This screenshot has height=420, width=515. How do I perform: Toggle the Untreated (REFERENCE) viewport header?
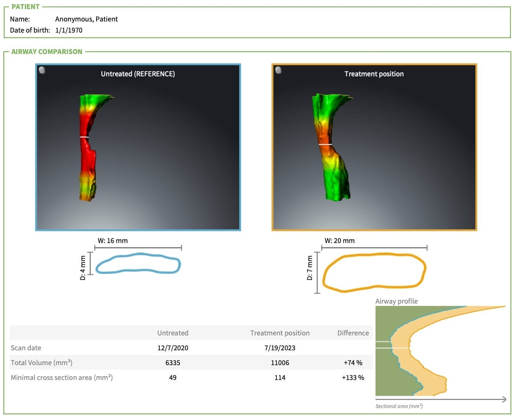138,74
